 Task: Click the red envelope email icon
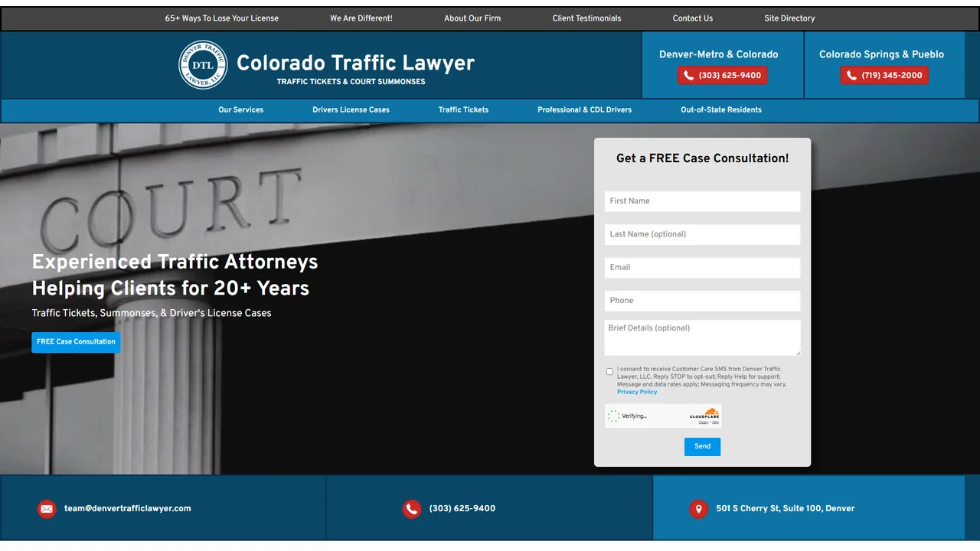tap(47, 509)
